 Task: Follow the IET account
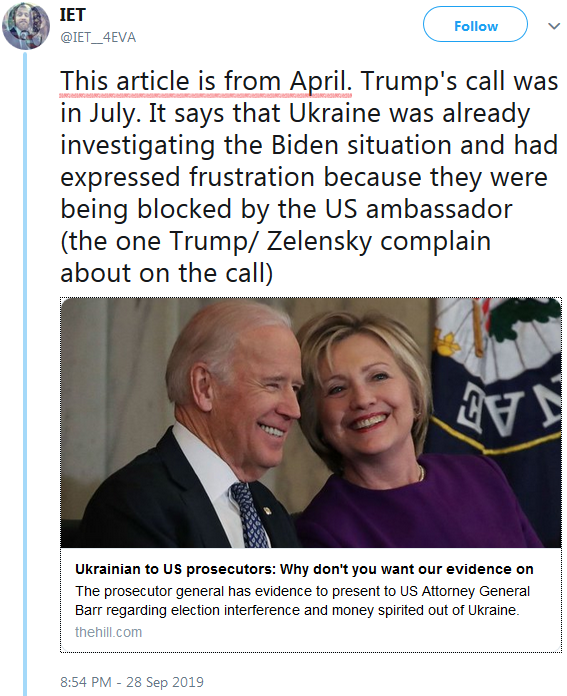pyautogui.click(x=475, y=24)
